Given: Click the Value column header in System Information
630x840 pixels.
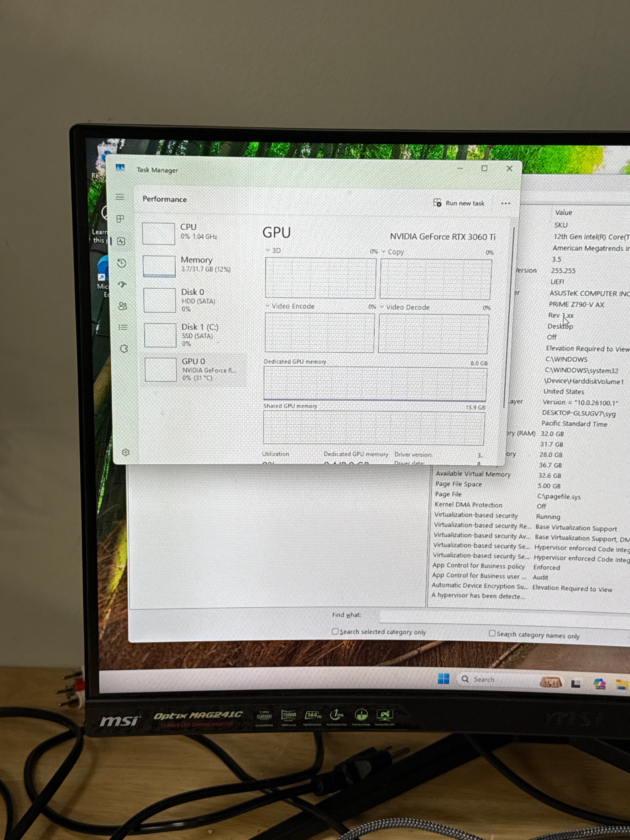Looking at the screenshot, I should 564,212.
